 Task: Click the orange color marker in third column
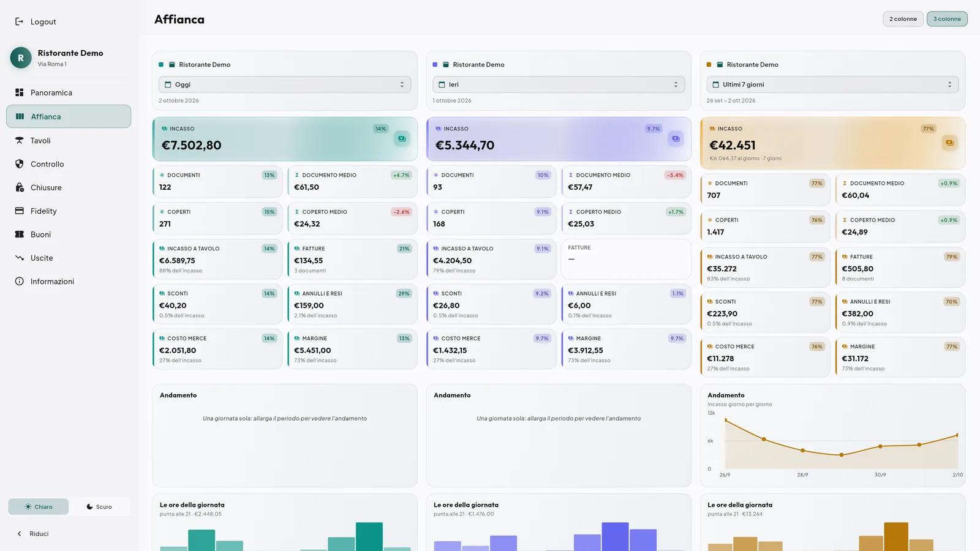point(709,64)
